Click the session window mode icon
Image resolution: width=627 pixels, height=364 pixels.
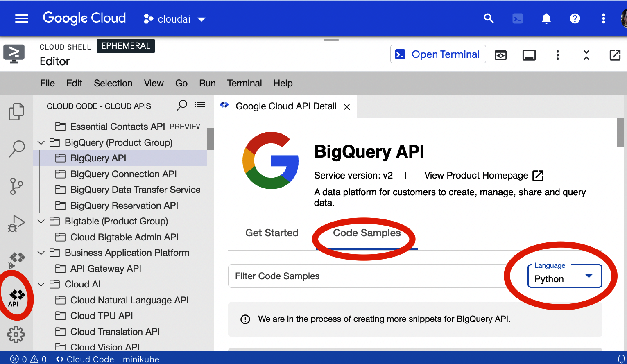tap(529, 55)
